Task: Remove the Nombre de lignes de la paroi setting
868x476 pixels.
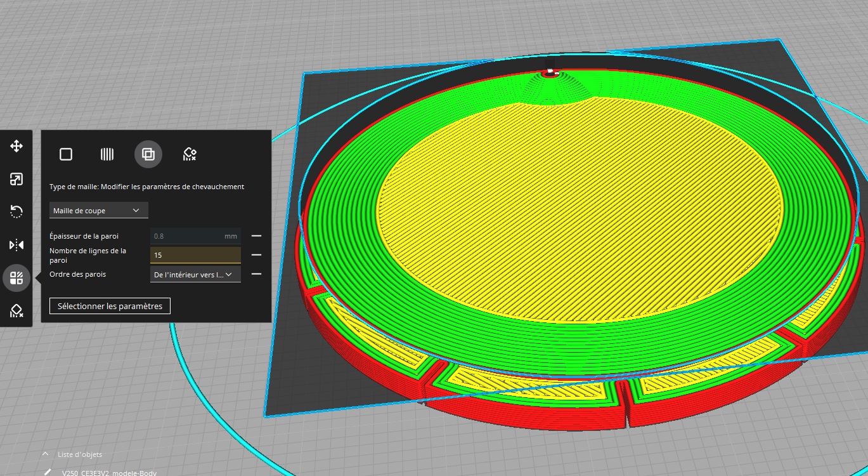Action: 256,255
